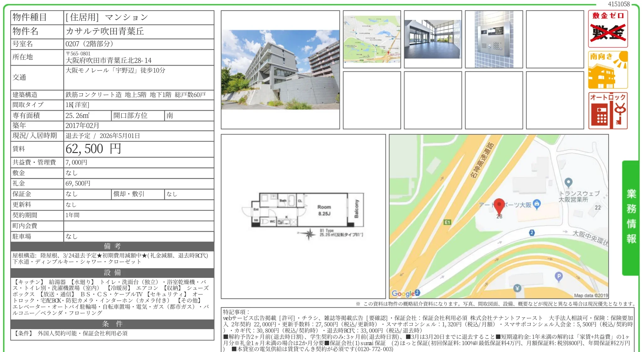Click the route 2 circle marker
Viewport: 644px width, 352px height.
pyautogui.click(x=532, y=232)
